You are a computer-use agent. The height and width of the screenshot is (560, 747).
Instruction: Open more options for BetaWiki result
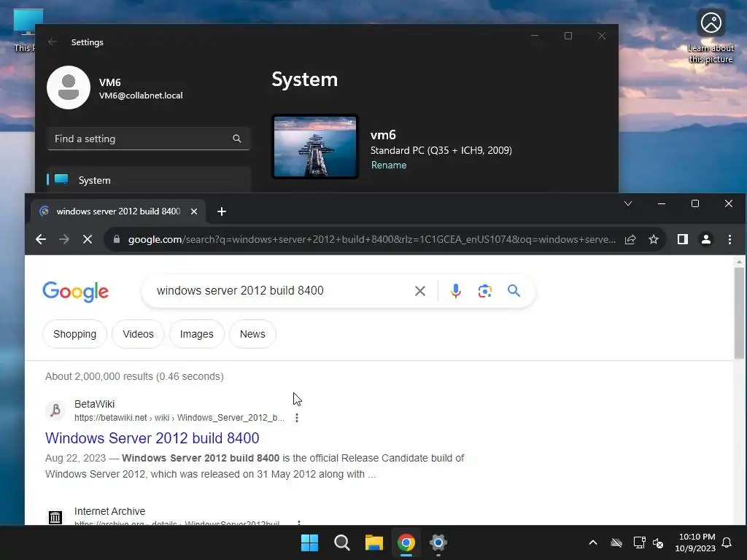[x=297, y=418]
